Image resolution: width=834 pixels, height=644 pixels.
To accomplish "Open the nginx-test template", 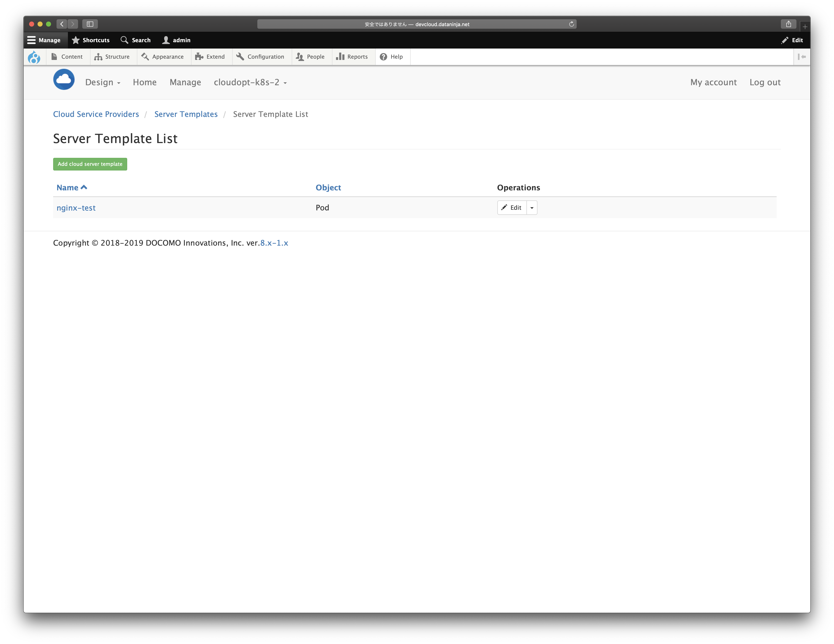I will (76, 208).
